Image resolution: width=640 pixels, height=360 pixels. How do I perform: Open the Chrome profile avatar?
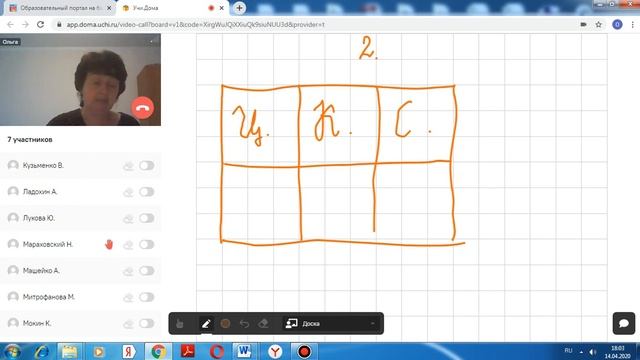(617, 24)
